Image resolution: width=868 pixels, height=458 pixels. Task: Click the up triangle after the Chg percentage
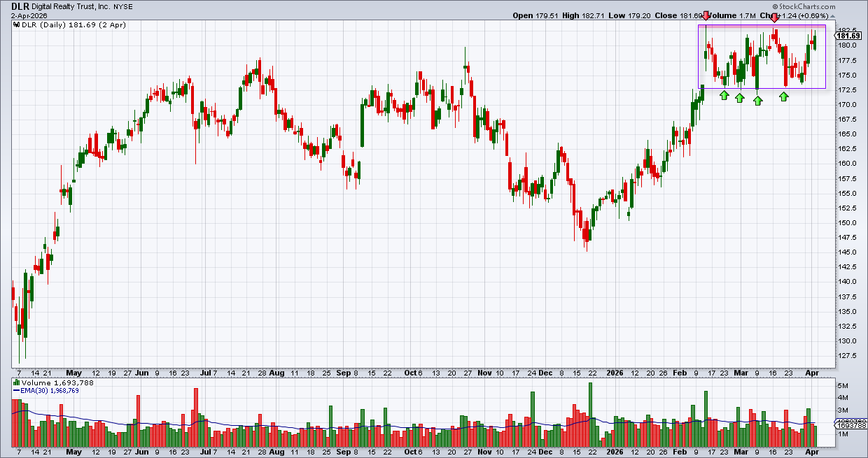[x=832, y=15]
